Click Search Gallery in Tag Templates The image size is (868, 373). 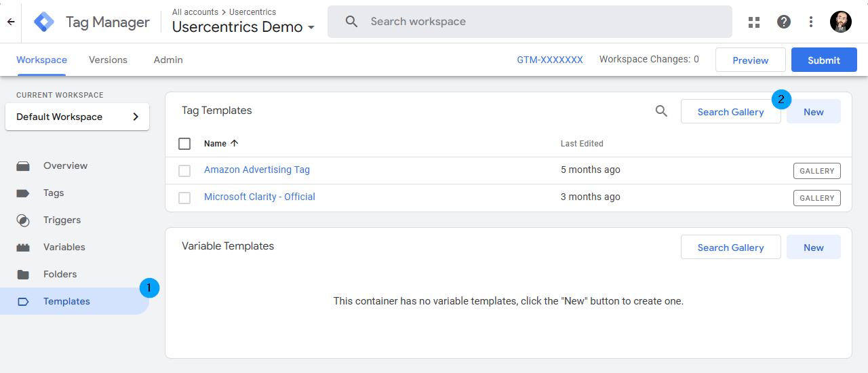(730, 112)
